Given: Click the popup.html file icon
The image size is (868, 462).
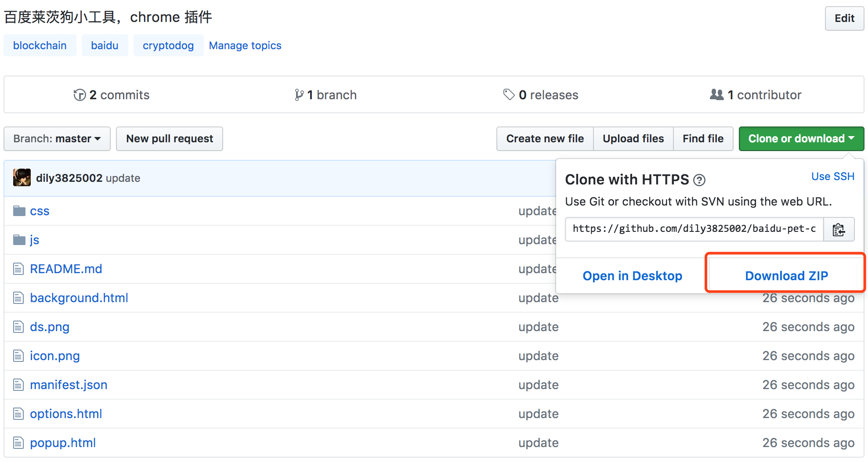Looking at the screenshot, I should pyautogui.click(x=18, y=443).
